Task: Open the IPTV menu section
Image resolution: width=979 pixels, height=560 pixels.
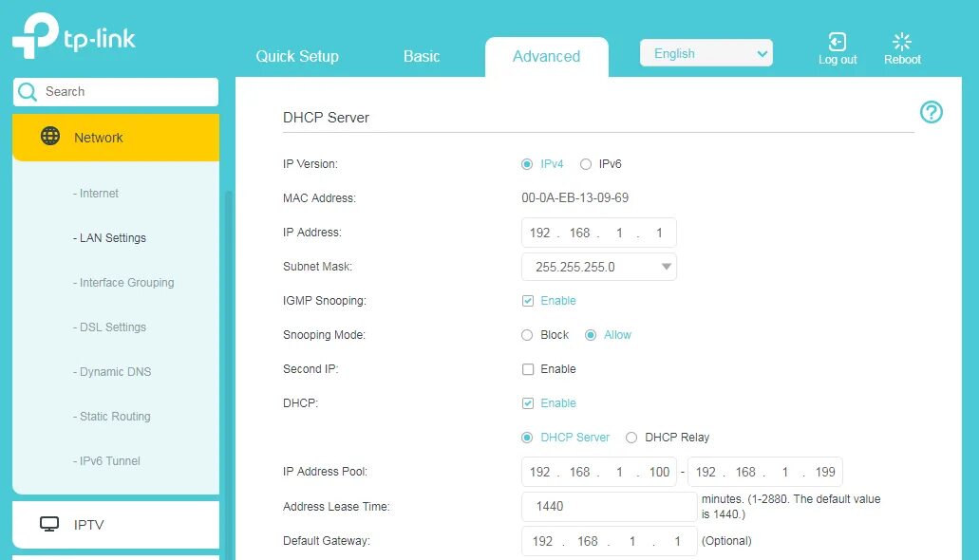Action: [116, 525]
